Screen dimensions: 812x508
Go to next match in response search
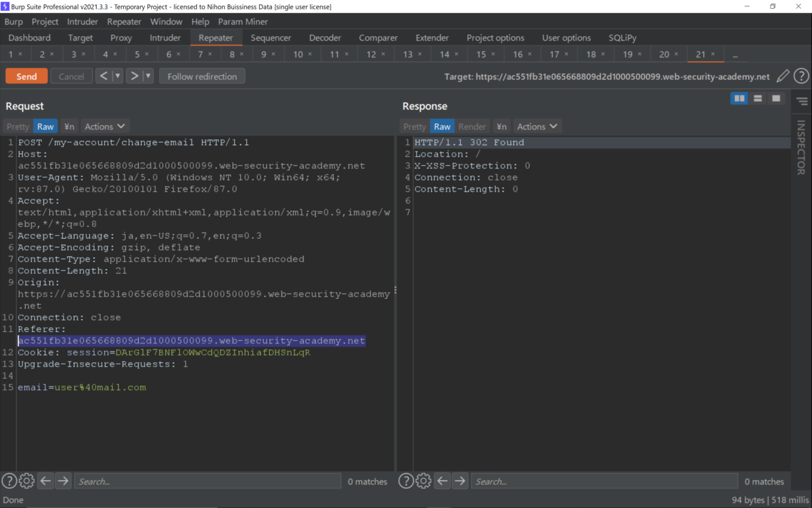(460, 481)
